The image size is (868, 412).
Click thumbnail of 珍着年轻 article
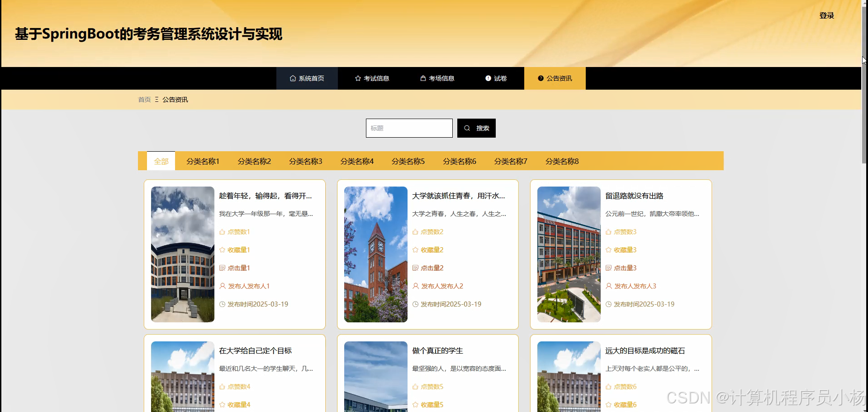click(x=183, y=254)
